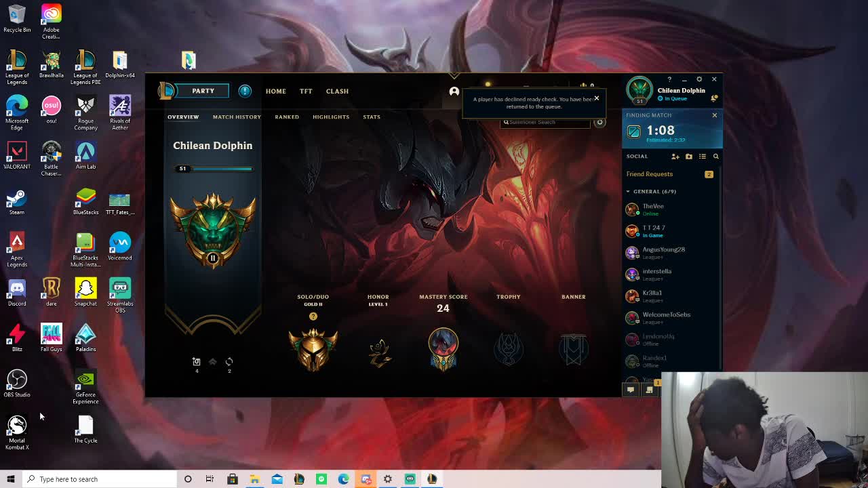The width and height of the screenshot is (868, 488).
Task: Open League client settings gear
Action: [699, 79]
